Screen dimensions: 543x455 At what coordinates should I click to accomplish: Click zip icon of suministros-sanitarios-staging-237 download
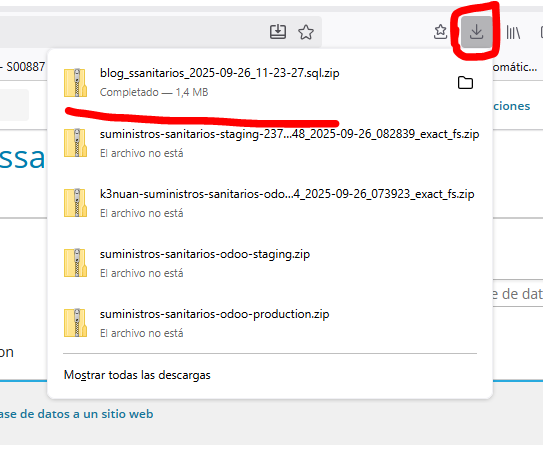click(x=75, y=143)
